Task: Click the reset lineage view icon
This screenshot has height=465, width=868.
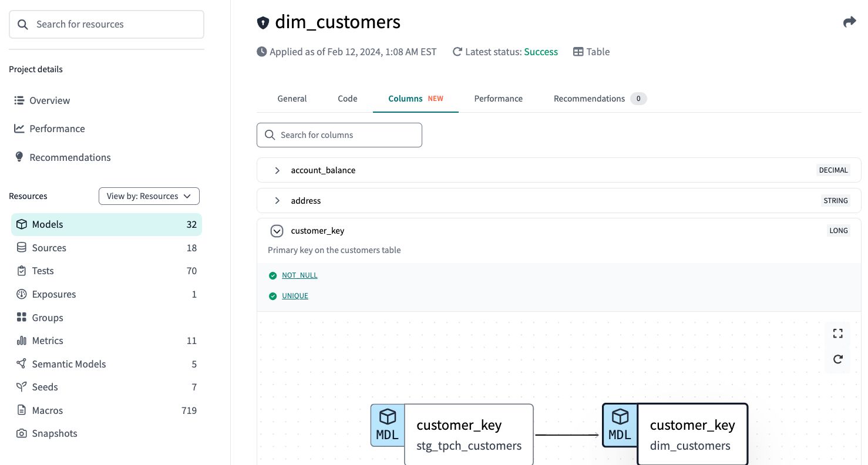Action: coord(837,359)
